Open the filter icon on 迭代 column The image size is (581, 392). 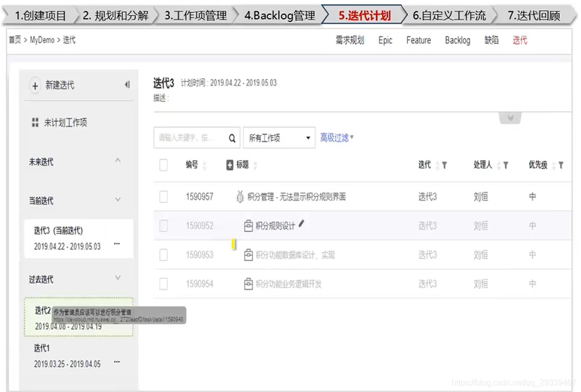tap(444, 165)
